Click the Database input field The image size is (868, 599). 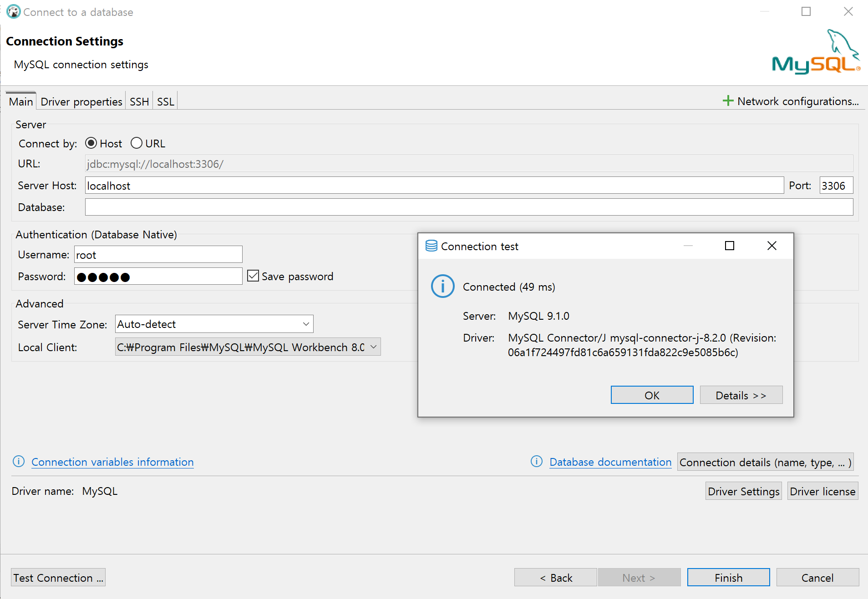pyautogui.click(x=469, y=207)
